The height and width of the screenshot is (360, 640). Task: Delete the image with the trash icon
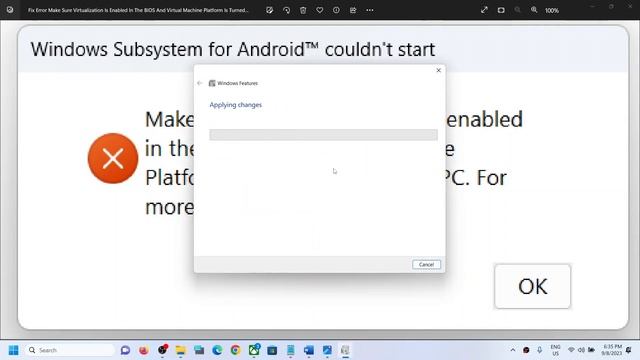click(303, 10)
